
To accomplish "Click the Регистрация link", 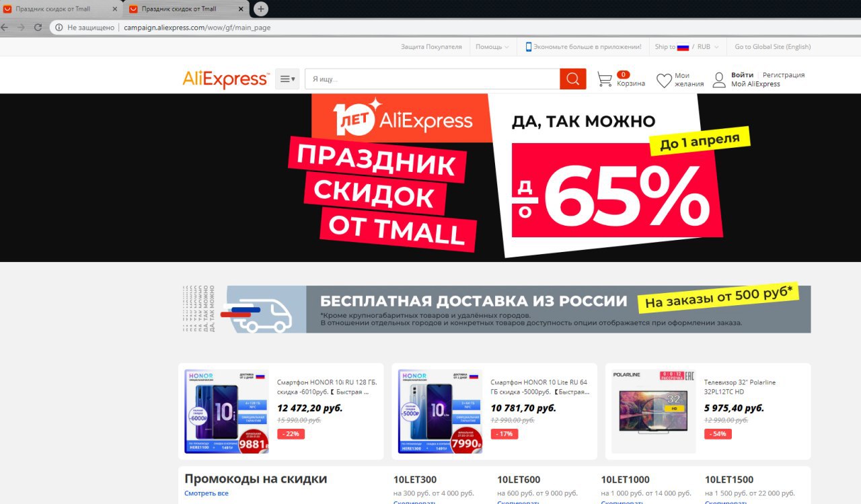I will pyautogui.click(x=784, y=75).
